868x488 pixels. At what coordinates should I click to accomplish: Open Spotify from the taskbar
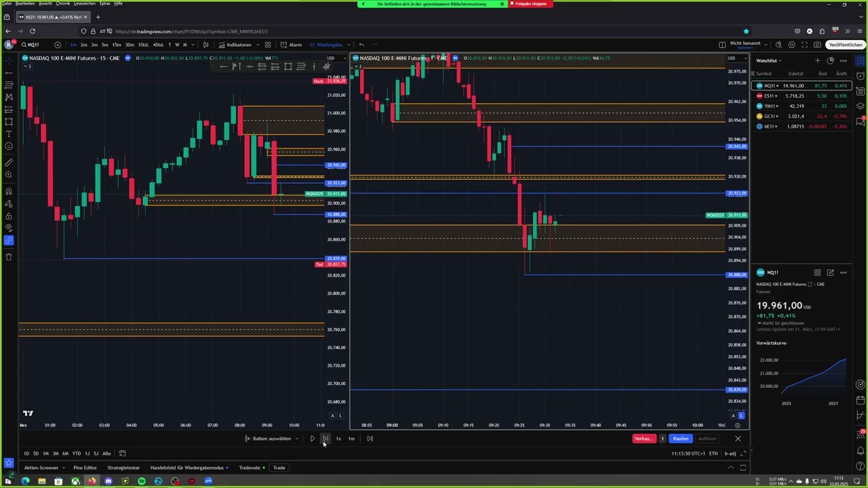click(x=142, y=481)
